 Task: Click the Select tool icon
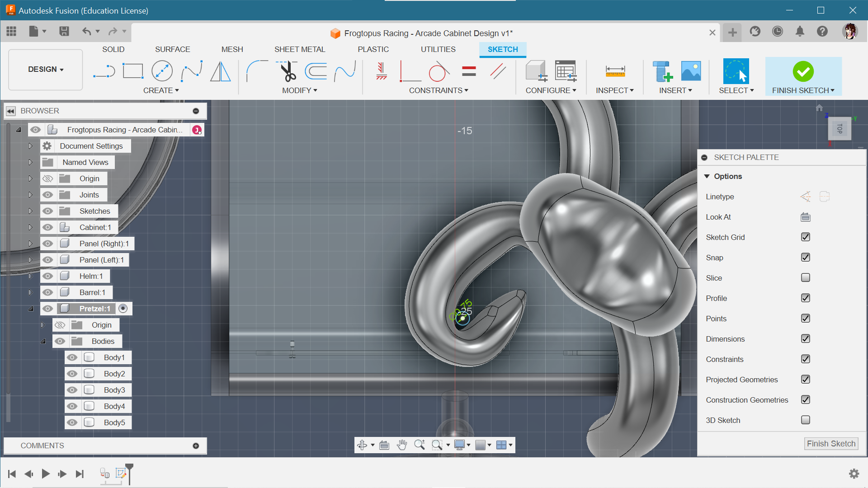point(736,71)
